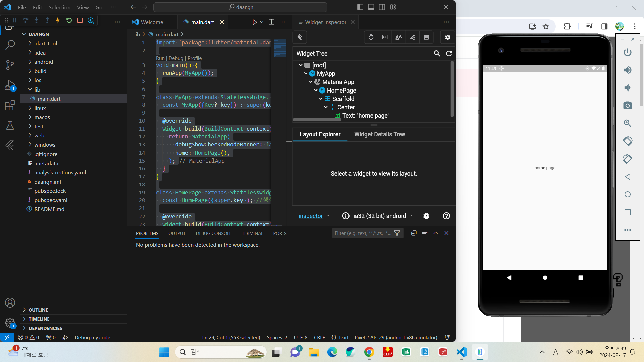Image resolution: width=644 pixels, height=362 pixels.
Task: Click the DevTools bug report icon
Action: point(426,216)
